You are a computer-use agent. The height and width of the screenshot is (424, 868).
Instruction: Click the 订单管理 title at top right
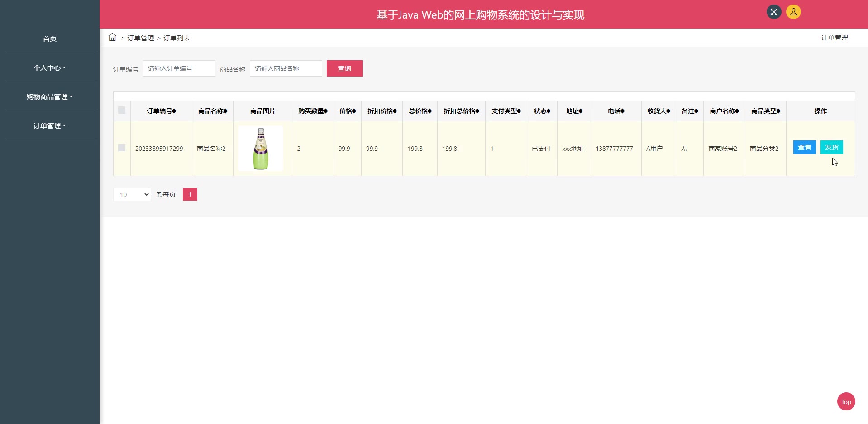coord(835,38)
